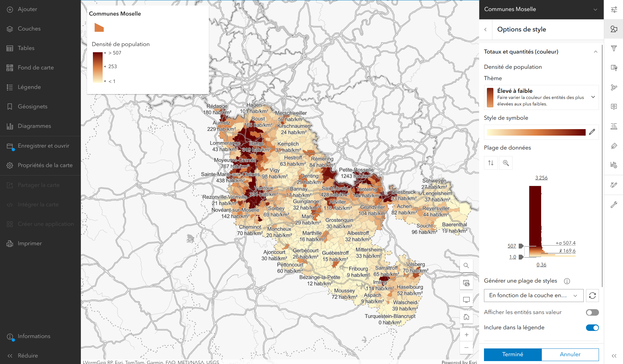Edit the maximum value 3 256
Viewport: 623px width, 364px height.
point(541,178)
